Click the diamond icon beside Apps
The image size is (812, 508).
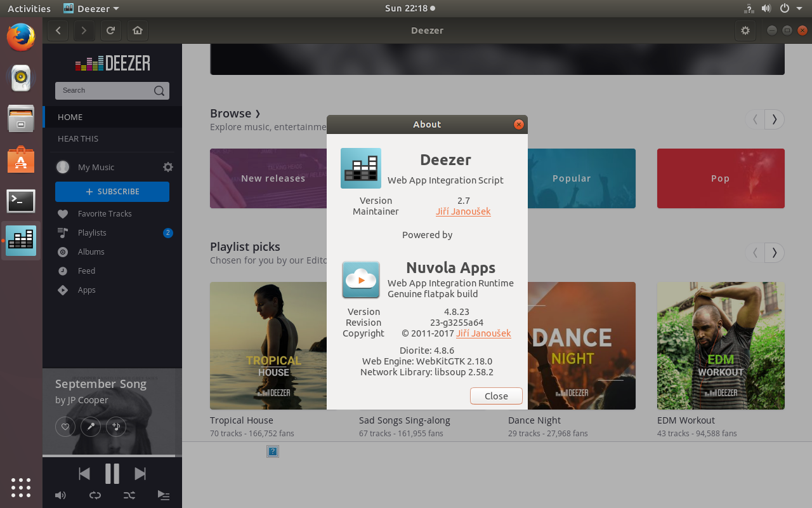(x=63, y=290)
